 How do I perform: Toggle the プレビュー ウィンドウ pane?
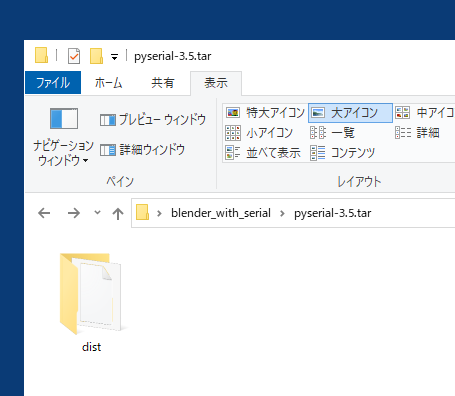pyautogui.click(x=153, y=119)
